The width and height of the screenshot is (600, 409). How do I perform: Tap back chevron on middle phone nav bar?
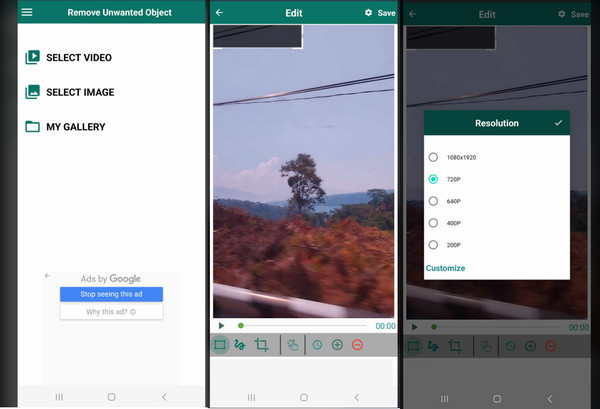(x=357, y=398)
